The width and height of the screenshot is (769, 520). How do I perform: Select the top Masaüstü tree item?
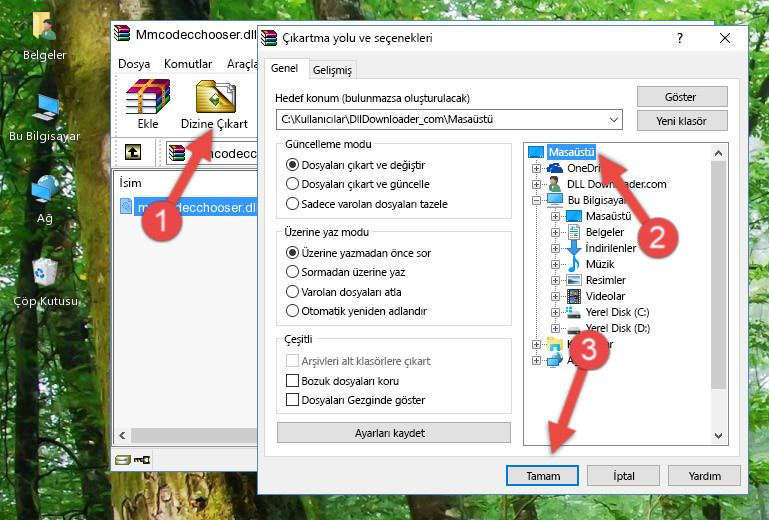click(x=571, y=152)
